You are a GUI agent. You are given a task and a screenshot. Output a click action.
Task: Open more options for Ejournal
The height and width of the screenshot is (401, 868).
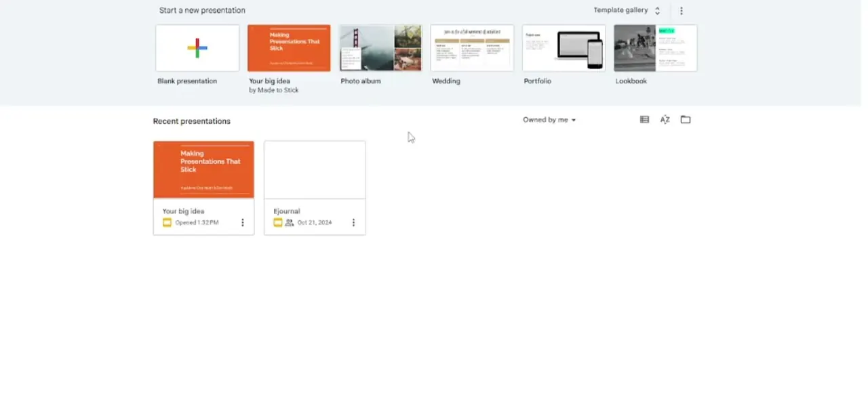coord(353,223)
